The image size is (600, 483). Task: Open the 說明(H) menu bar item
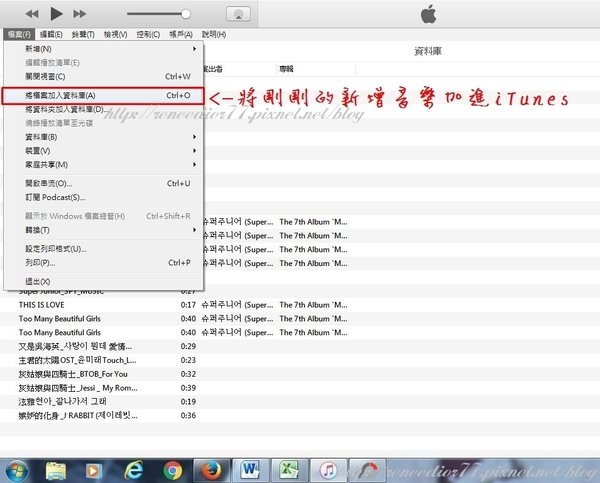click(x=214, y=34)
